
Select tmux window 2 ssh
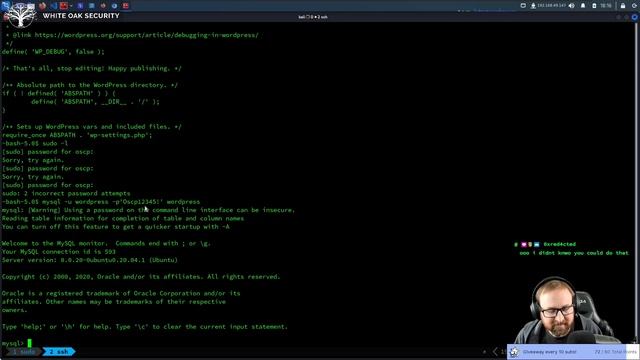pos(59,351)
